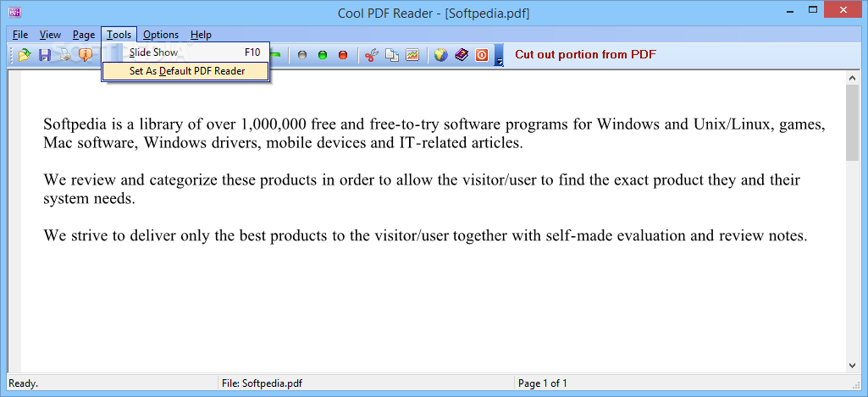
Task: Click File: Softpedia.pdf in status bar
Action: pos(262,383)
